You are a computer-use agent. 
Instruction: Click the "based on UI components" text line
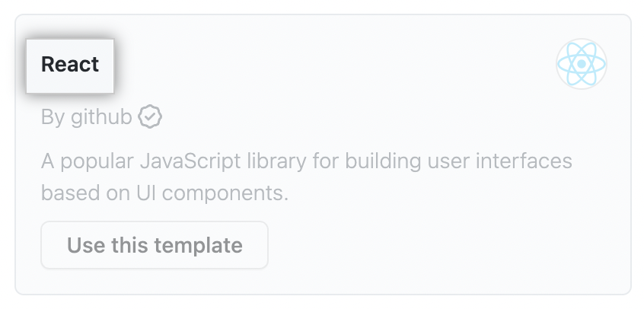pyautogui.click(x=164, y=193)
